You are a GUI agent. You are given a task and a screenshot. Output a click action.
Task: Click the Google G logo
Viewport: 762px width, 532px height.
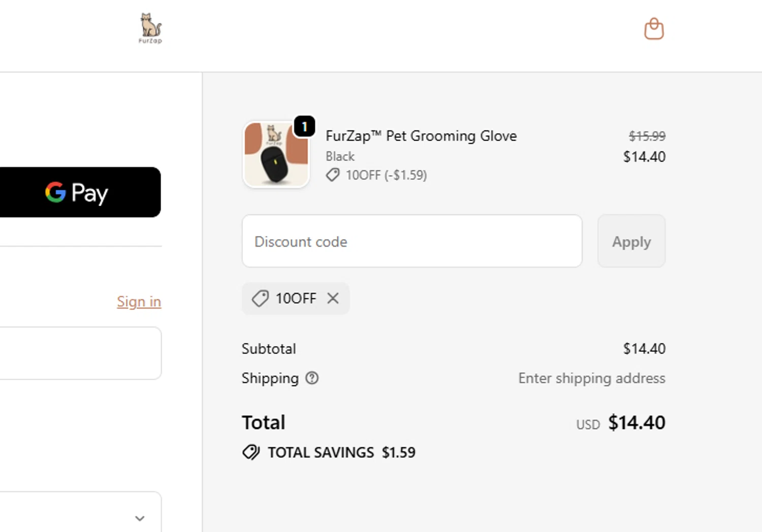pyautogui.click(x=55, y=192)
